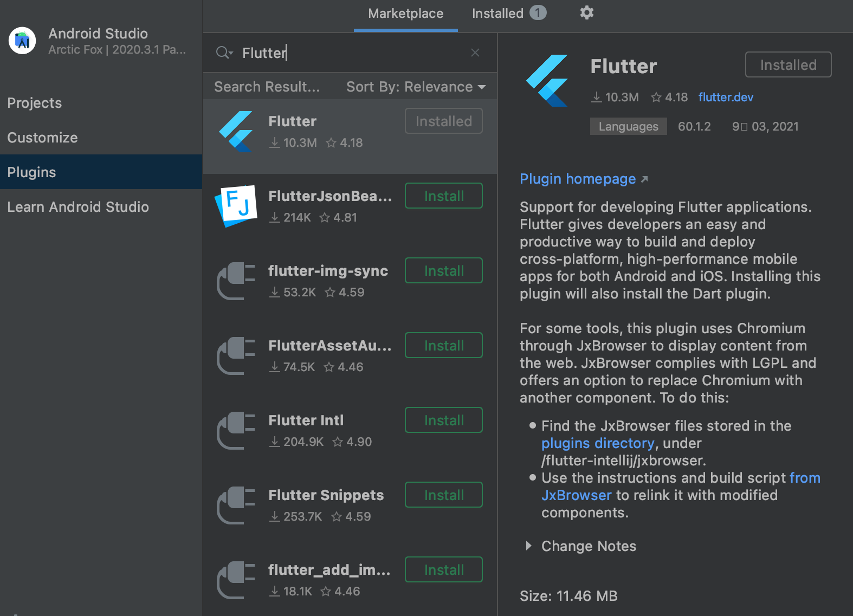
Task: Install the Flutter Intl plugin
Action: click(444, 420)
